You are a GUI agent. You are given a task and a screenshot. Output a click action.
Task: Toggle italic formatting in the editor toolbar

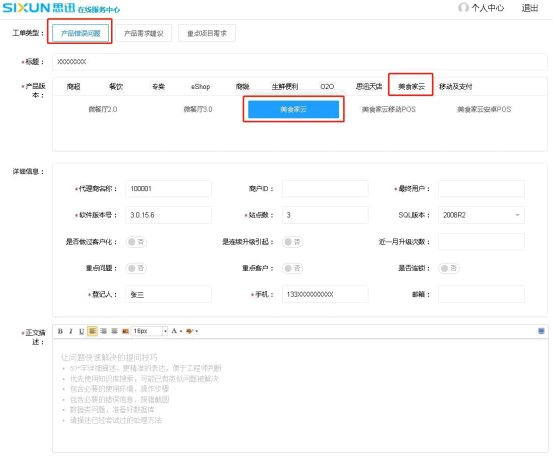click(71, 331)
